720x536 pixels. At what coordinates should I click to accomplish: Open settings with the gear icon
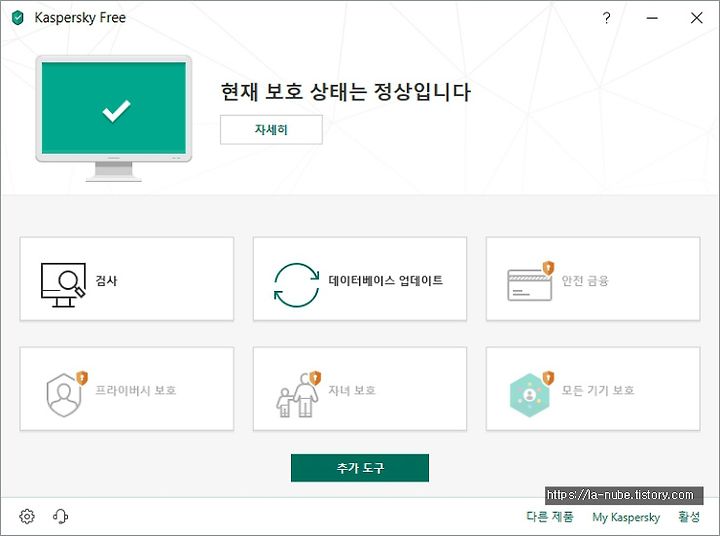click(27, 516)
